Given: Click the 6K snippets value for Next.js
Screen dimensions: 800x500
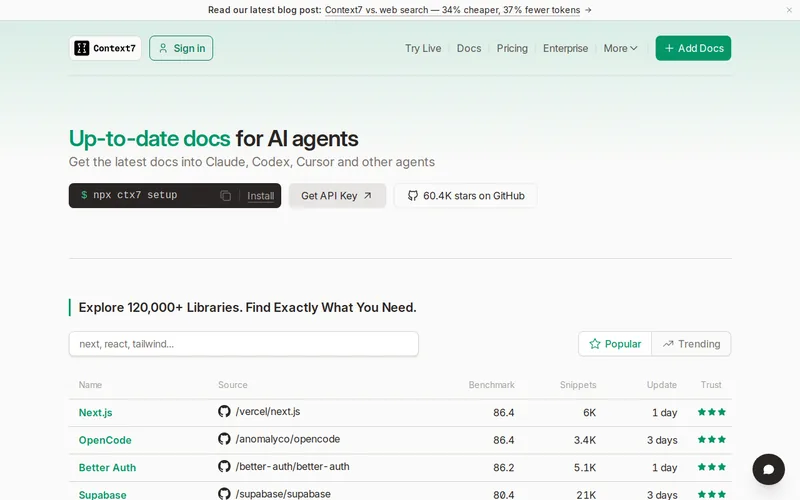Looking at the screenshot, I should (x=589, y=412).
